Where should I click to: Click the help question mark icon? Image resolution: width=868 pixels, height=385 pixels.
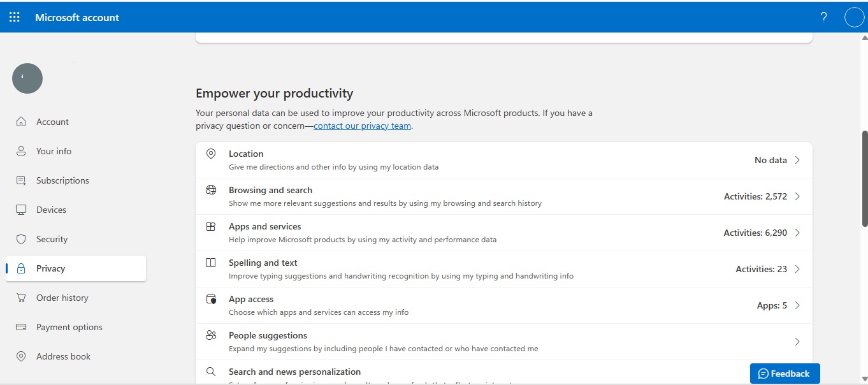(x=823, y=17)
